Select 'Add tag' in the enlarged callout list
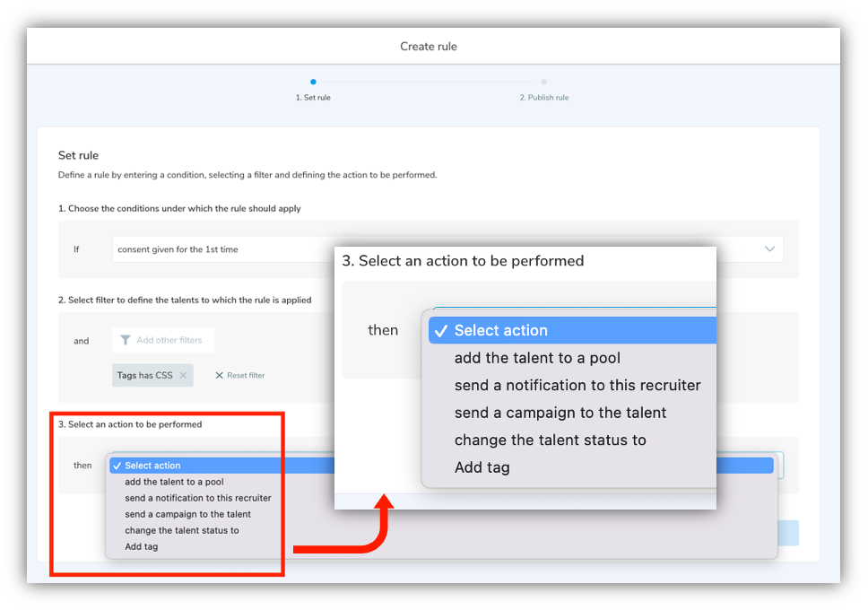Viewport: 868px width, 610px height. tap(482, 467)
